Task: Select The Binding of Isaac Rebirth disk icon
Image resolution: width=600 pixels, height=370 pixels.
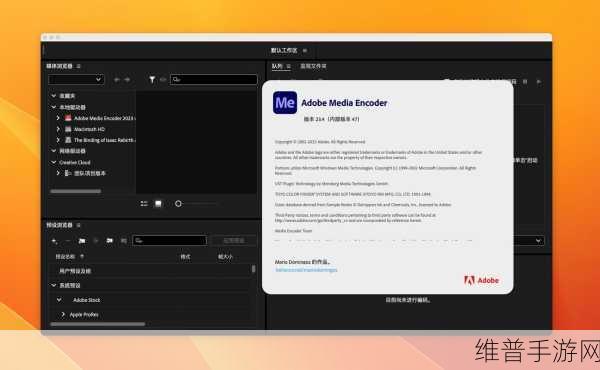Action: click(x=68, y=140)
